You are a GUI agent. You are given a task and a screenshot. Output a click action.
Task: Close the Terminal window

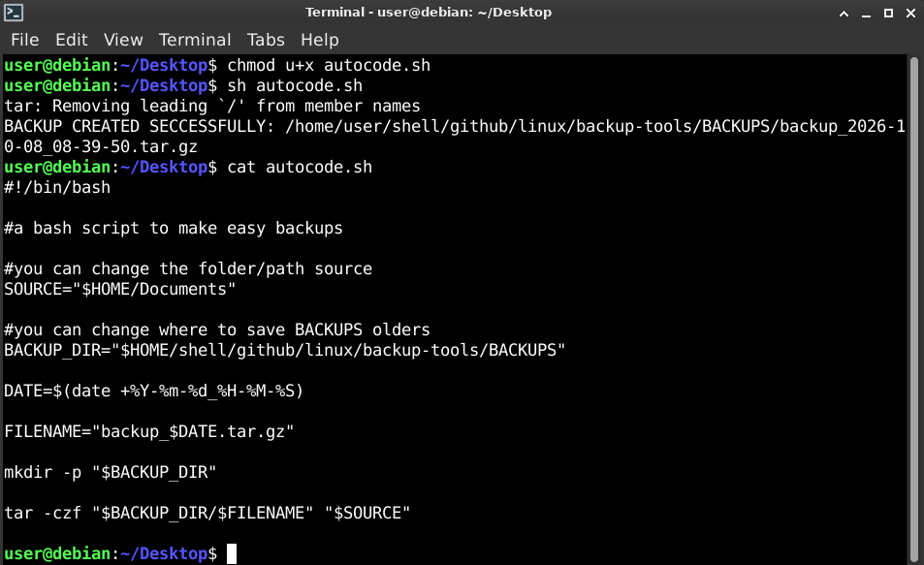pyautogui.click(x=911, y=13)
